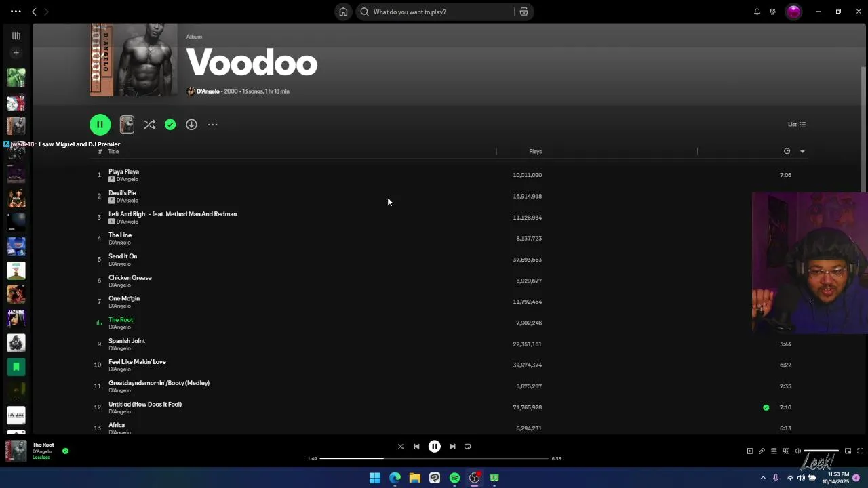Open OBS Studio from the taskbar

click(x=475, y=478)
